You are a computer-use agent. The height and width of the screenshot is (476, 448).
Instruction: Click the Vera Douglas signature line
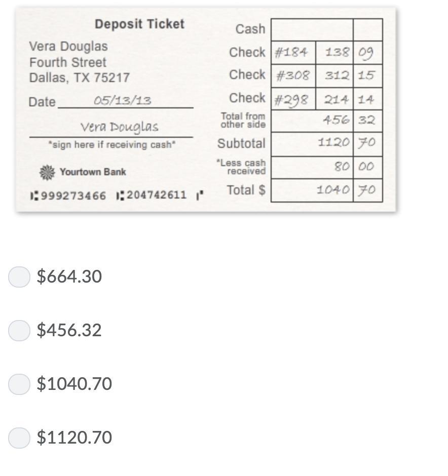(111, 128)
